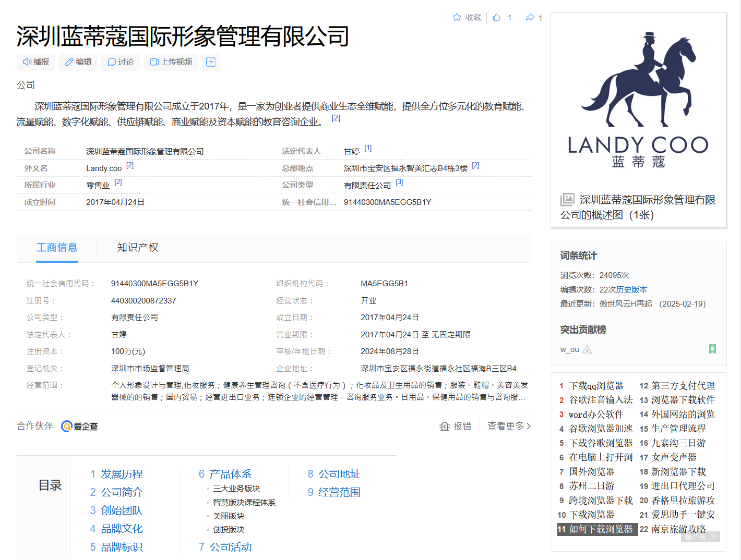
Task: Click the 深圳市市场监督管理局 value
Action: 150,369
